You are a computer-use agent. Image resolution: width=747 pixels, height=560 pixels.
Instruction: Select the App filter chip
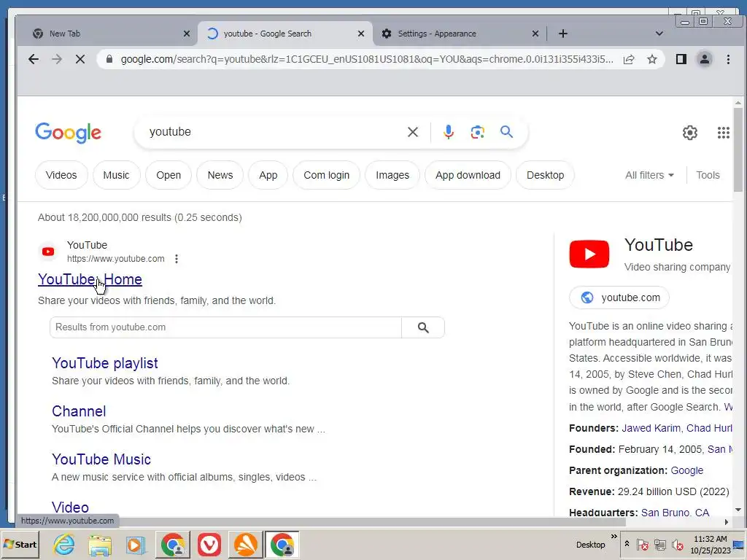pos(268,175)
